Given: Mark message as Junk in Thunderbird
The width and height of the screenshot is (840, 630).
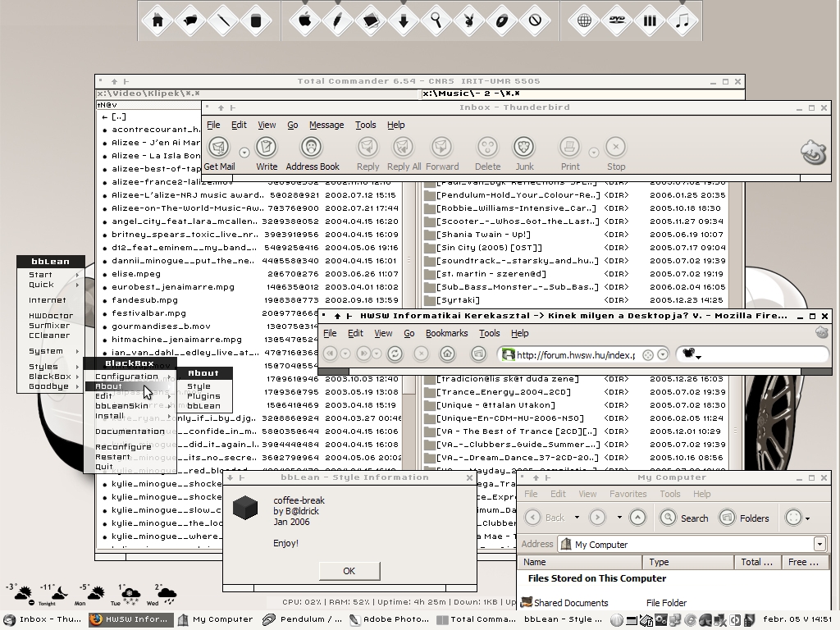Looking at the screenshot, I should 524,154.
